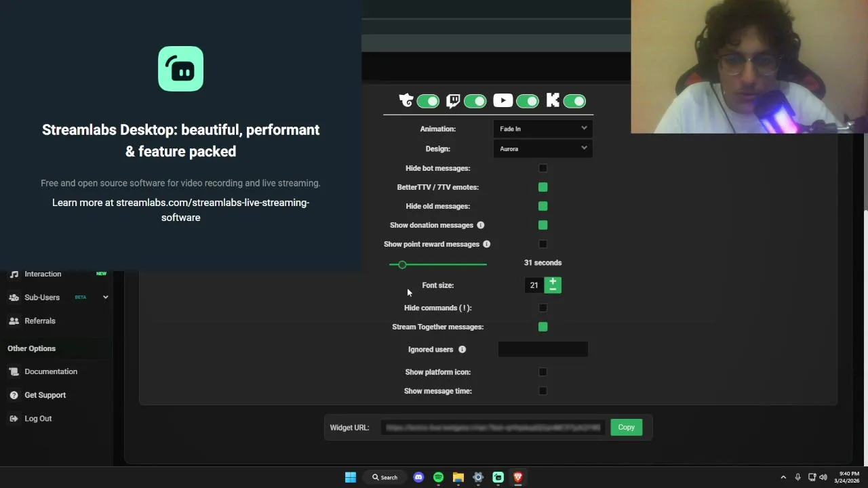Click the Twitch platform icon

453,101
